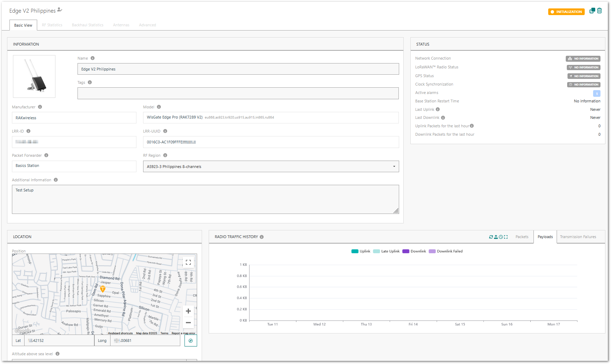The height and width of the screenshot is (364, 611).
Task: Open the Antennas tab
Action: coord(121,25)
